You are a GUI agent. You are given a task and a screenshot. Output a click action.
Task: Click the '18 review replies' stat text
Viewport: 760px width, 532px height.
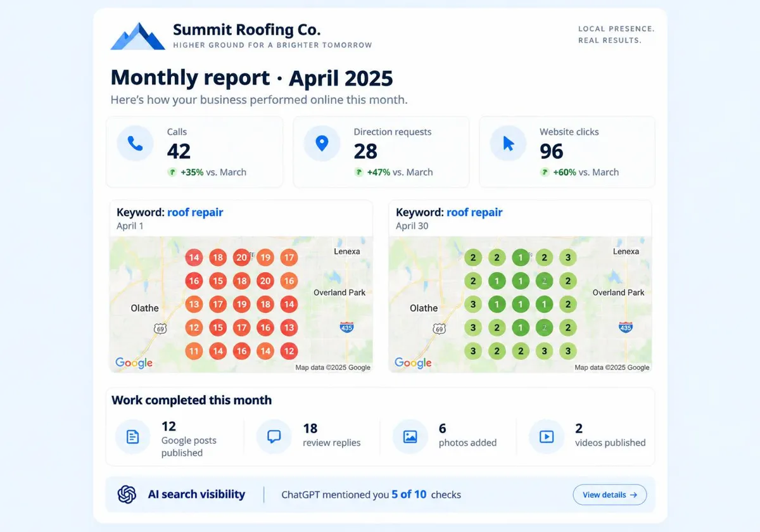332,436
